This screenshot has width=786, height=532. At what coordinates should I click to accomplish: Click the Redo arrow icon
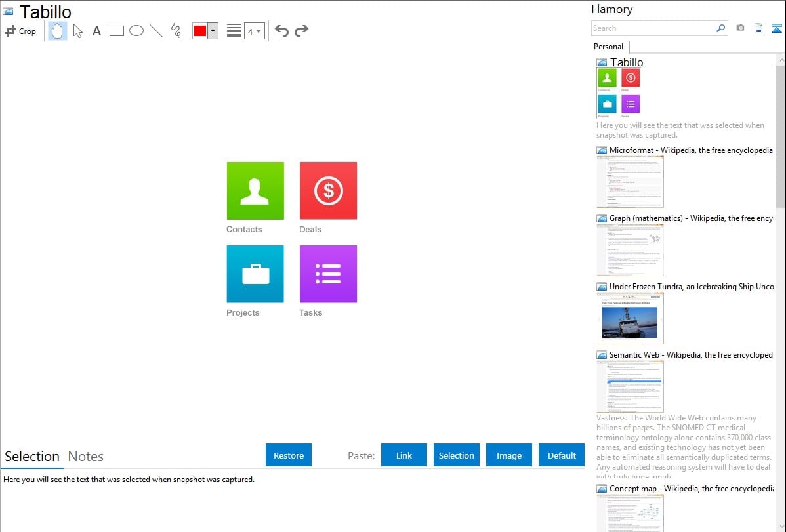[301, 30]
